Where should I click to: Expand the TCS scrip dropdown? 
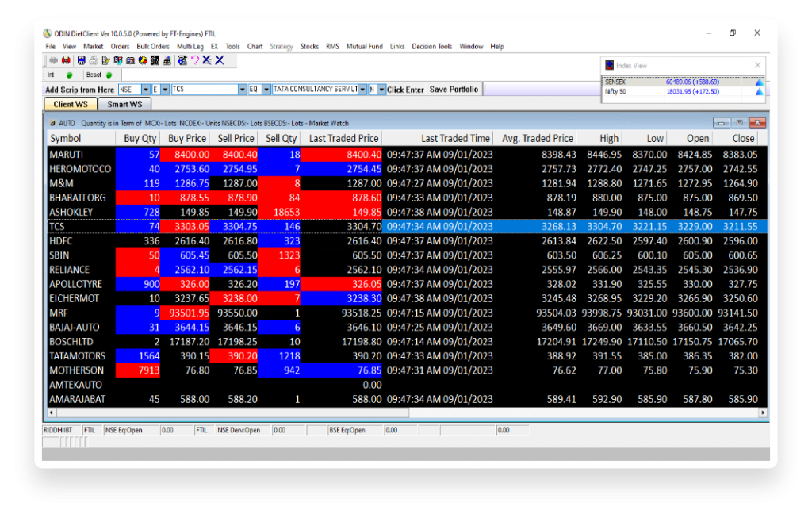242,90
